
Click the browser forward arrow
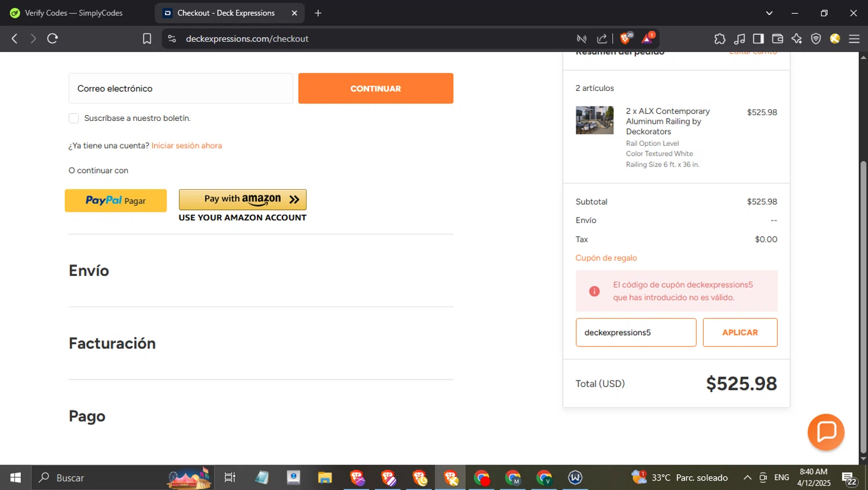pyautogui.click(x=33, y=39)
